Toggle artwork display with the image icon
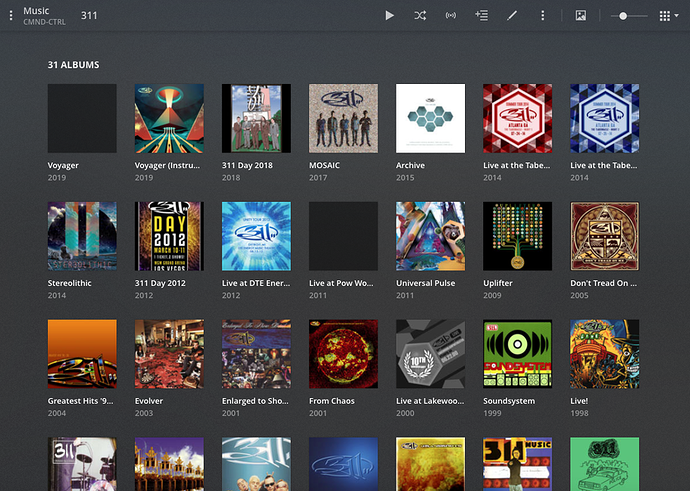The height and width of the screenshot is (491, 690). click(x=581, y=16)
